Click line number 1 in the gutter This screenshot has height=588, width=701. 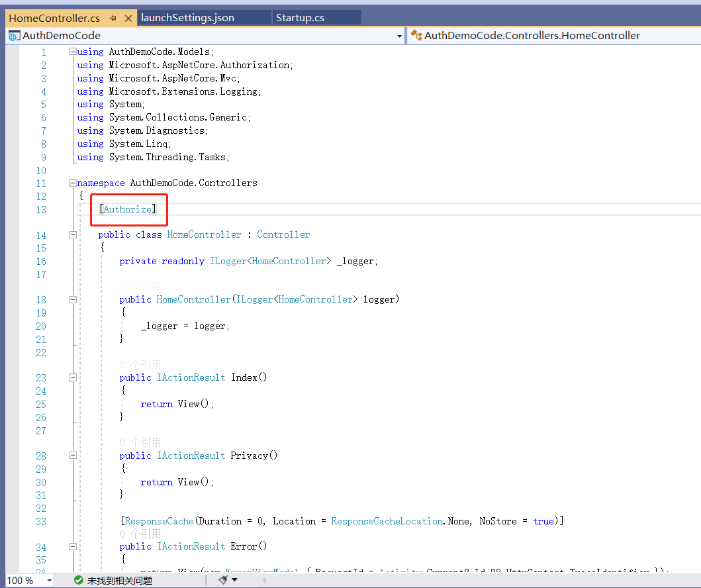[x=44, y=52]
